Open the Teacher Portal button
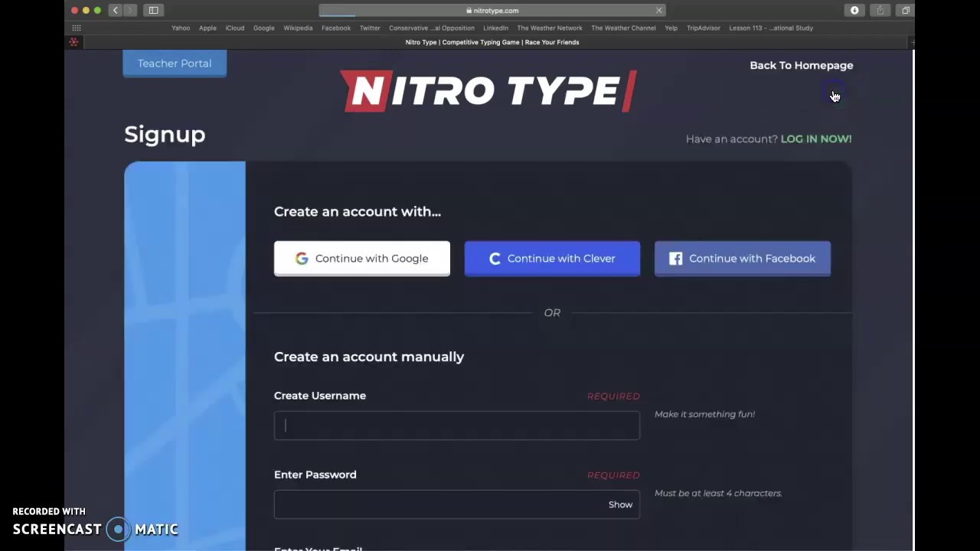This screenshot has width=980, height=551. (175, 64)
